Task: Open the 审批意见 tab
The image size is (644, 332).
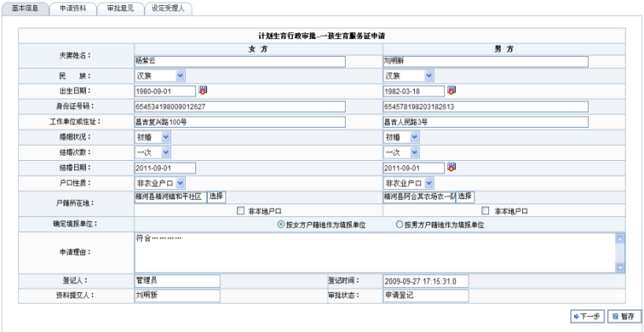Action: 120,9
